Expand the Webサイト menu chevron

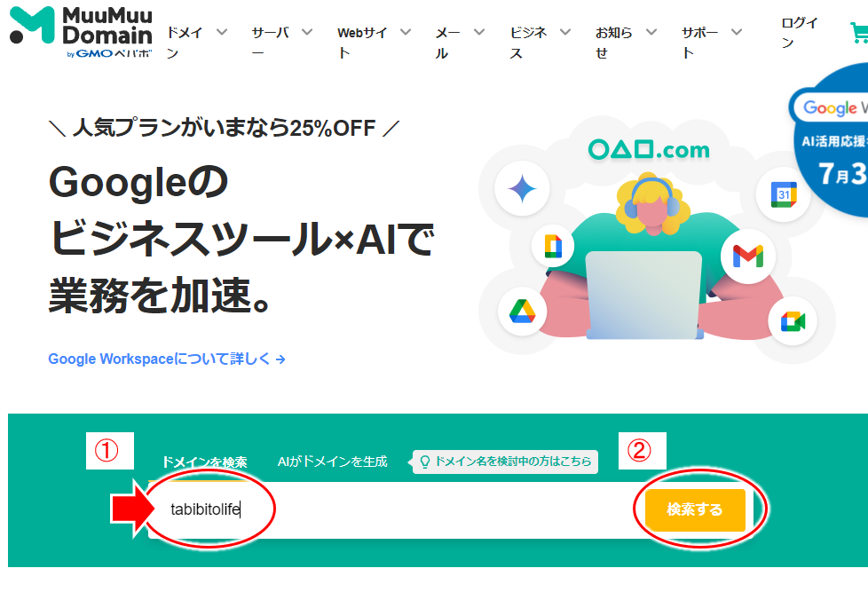click(406, 32)
